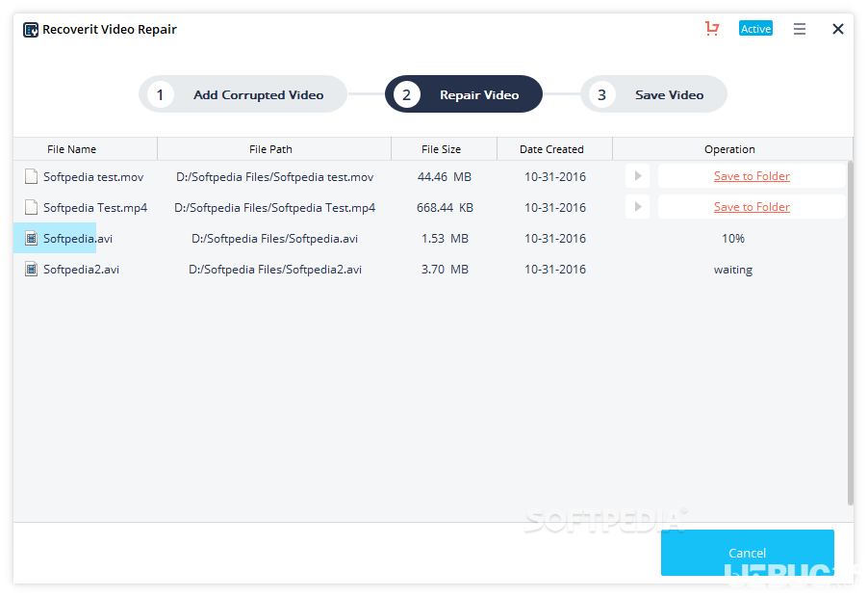Viewport: 868px width, 597px height.
Task: Click file icon of Softpedia Test.mp4
Action: pos(32,208)
